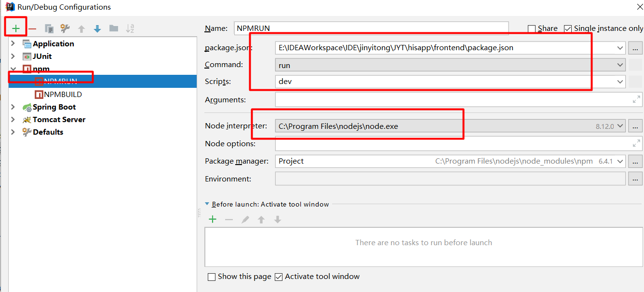
Task: Click the Arguments input field
Action: [x=458, y=100]
